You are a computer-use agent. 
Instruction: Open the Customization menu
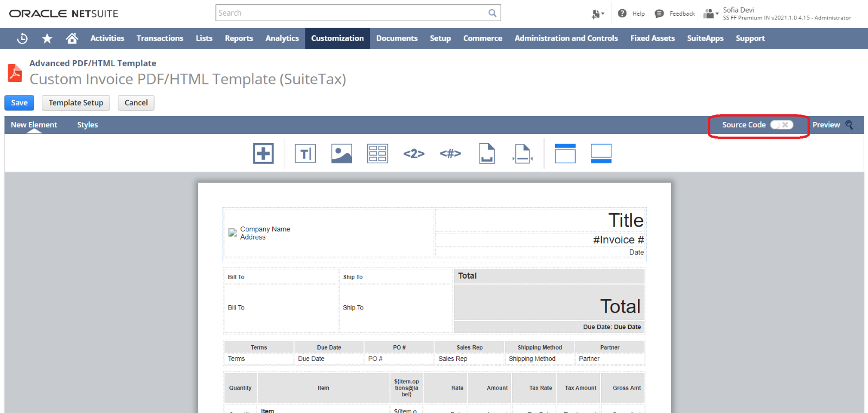pos(337,38)
